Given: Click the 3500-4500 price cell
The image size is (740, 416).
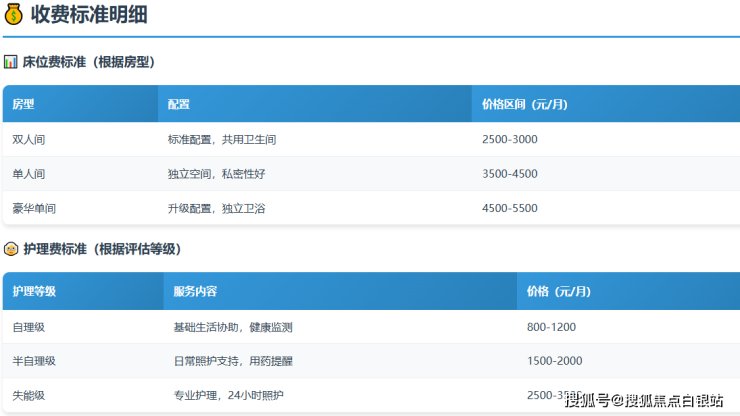Looking at the screenshot, I should (509, 174).
